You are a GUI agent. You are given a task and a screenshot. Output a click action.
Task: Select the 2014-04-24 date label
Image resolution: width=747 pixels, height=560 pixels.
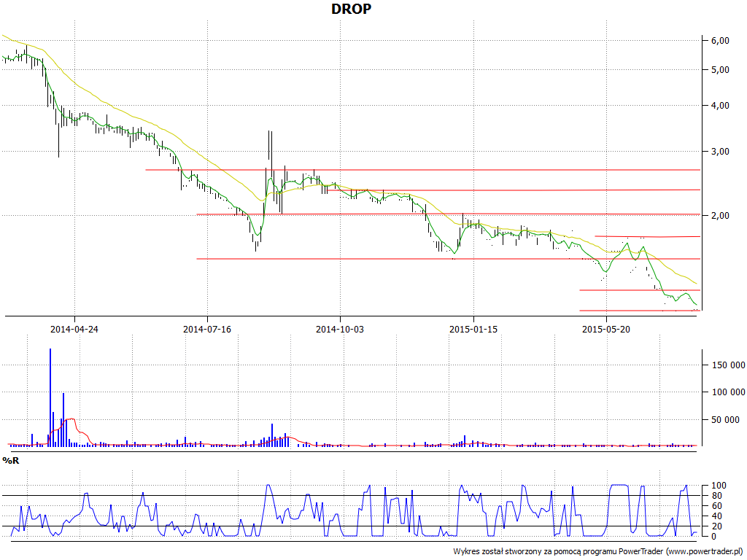tap(74, 329)
